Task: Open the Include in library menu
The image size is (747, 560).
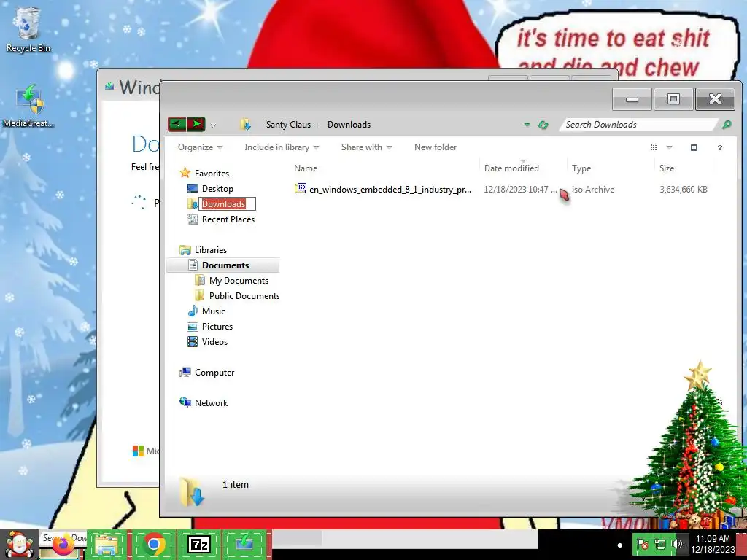Action: (282, 147)
